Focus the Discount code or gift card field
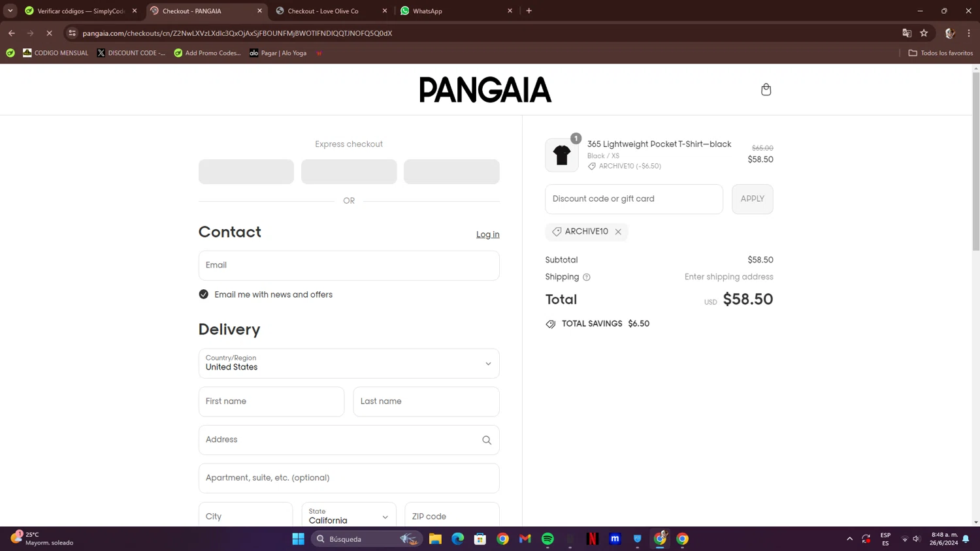Viewport: 980px width, 551px height. point(634,199)
